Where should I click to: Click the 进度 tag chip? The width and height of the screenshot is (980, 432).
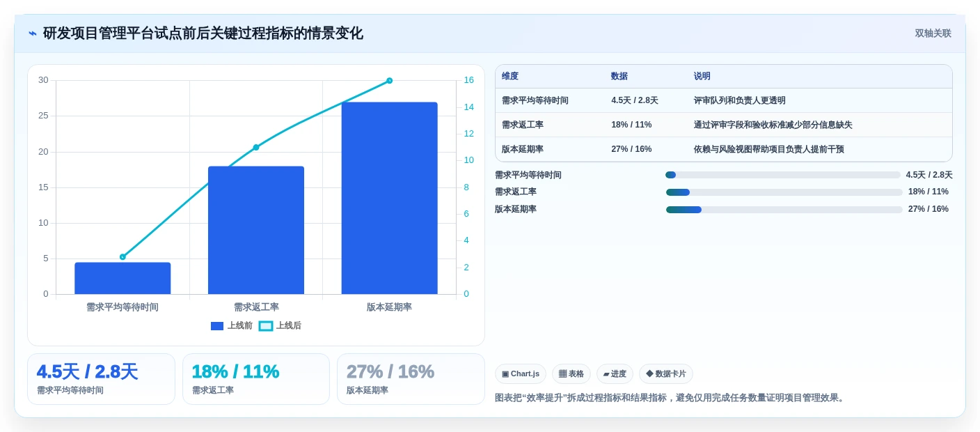tap(615, 374)
